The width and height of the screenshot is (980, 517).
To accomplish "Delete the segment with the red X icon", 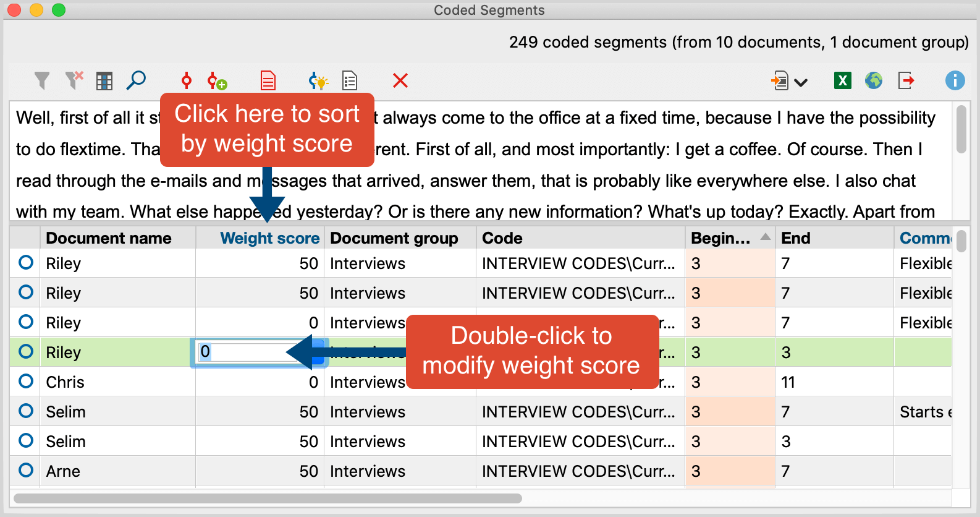I will coord(400,80).
